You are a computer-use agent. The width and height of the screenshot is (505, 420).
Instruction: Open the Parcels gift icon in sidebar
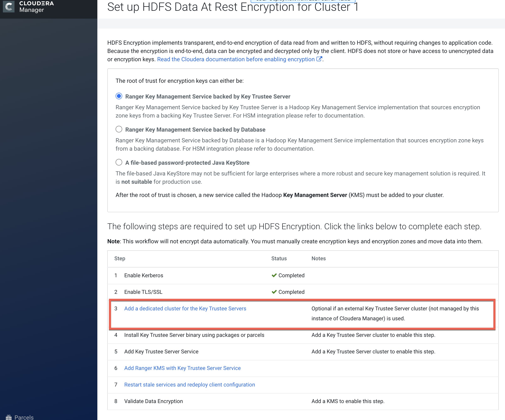point(9,417)
